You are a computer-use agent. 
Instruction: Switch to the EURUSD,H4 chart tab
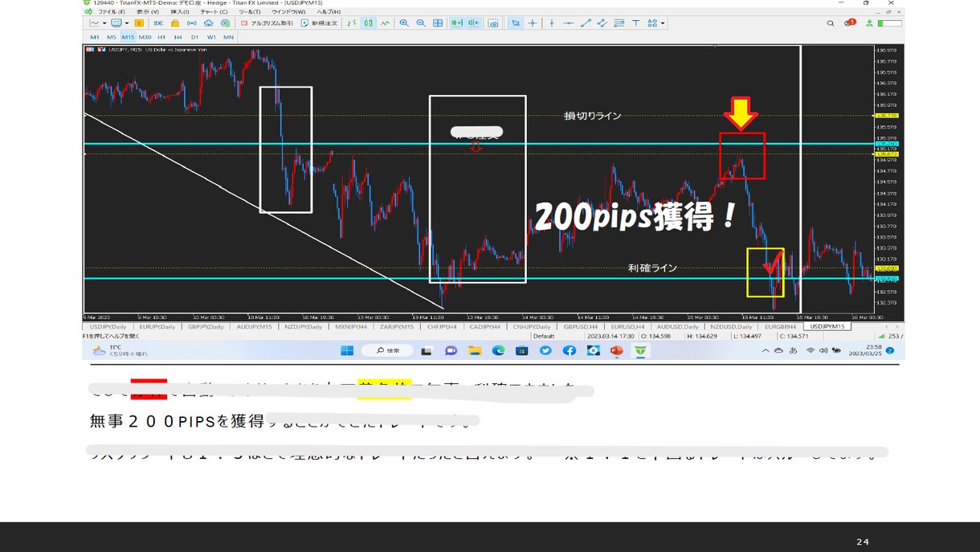coord(630,327)
